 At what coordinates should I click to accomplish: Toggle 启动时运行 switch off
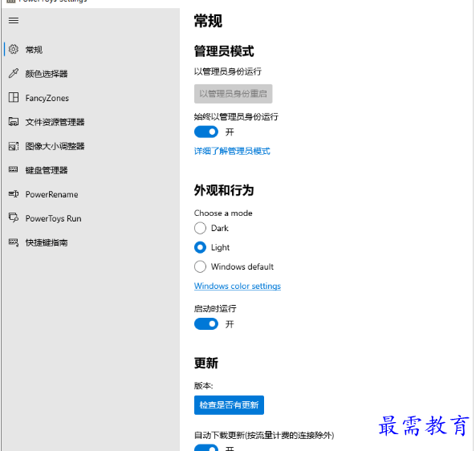coord(206,324)
